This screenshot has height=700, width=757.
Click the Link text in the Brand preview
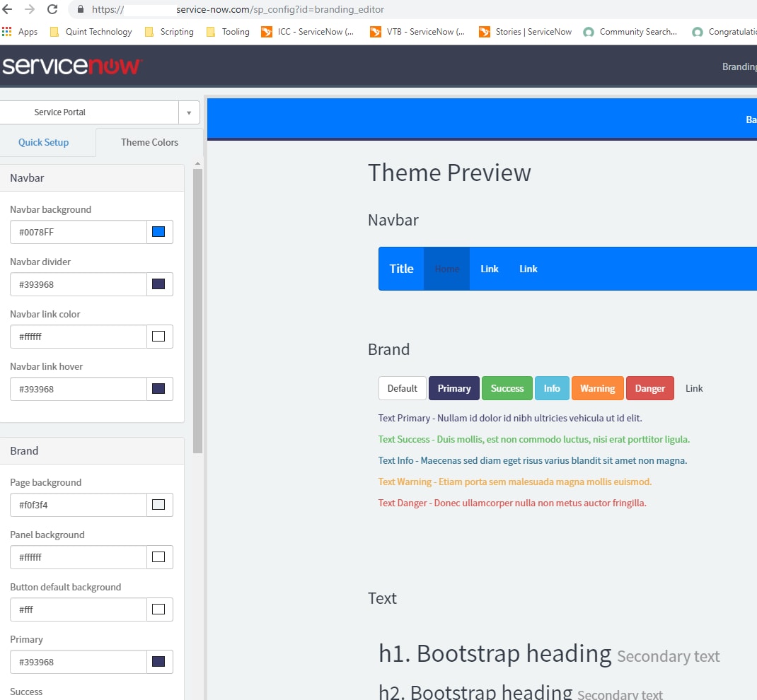coord(693,388)
